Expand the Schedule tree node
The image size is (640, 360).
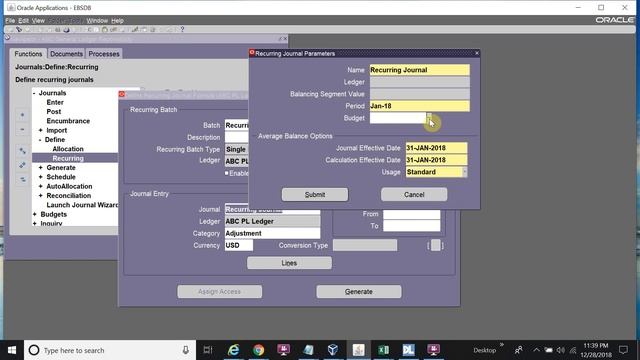[40, 177]
